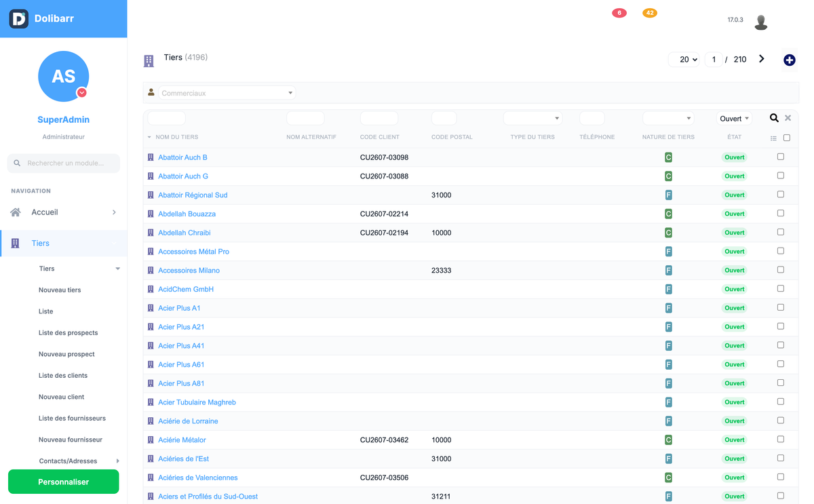Click building icon beside Acier Plus A1
This screenshot has width=814, height=504.
tap(151, 308)
